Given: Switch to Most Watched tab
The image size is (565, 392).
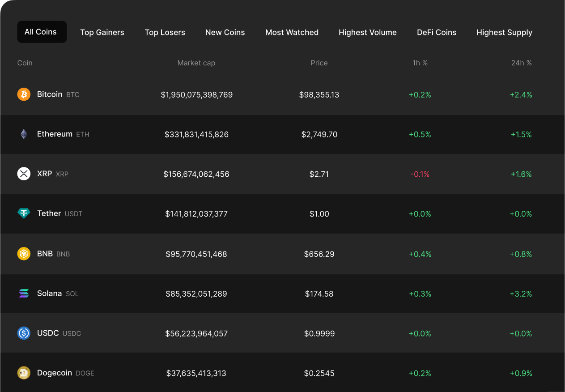Looking at the screenshot, I should (292, 32).
